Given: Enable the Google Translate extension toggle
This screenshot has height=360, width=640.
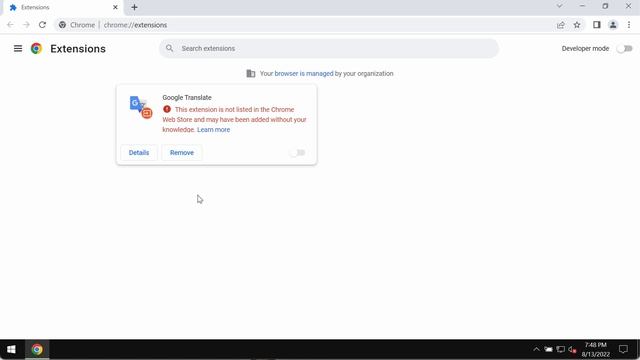Looking at the screenshot, I should pos(297,153).
